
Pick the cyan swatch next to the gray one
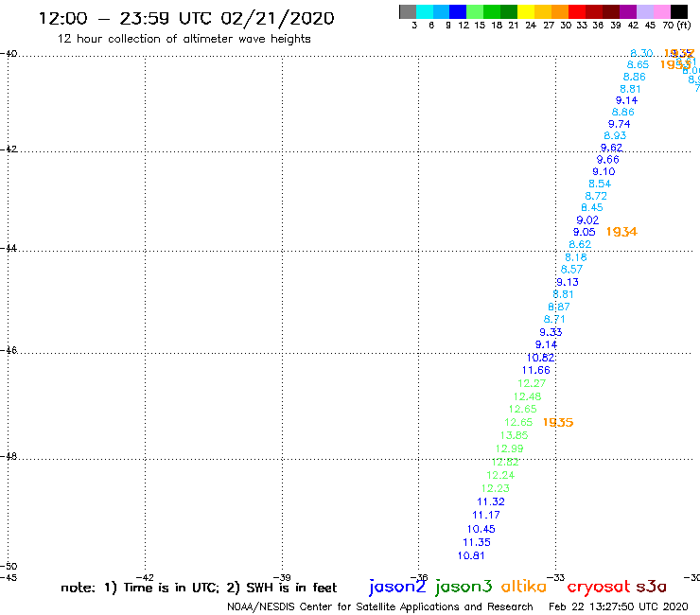point(425,11)
